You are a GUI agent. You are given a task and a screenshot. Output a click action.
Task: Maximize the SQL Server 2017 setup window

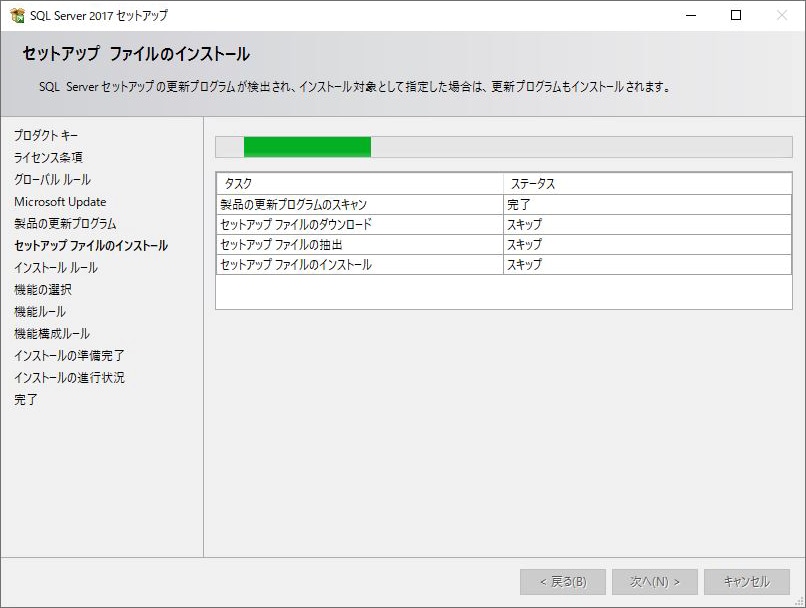click(736, 15)
